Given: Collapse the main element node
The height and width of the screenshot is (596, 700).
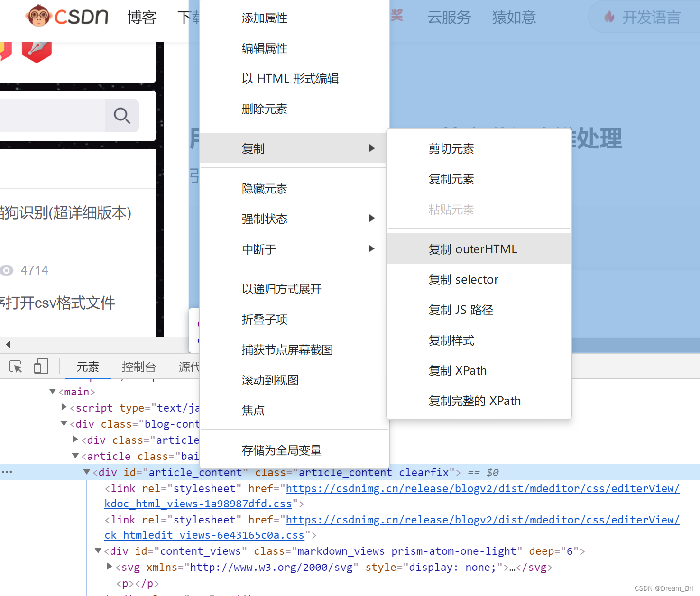Looking at the screenshot, I should [53, 392].
